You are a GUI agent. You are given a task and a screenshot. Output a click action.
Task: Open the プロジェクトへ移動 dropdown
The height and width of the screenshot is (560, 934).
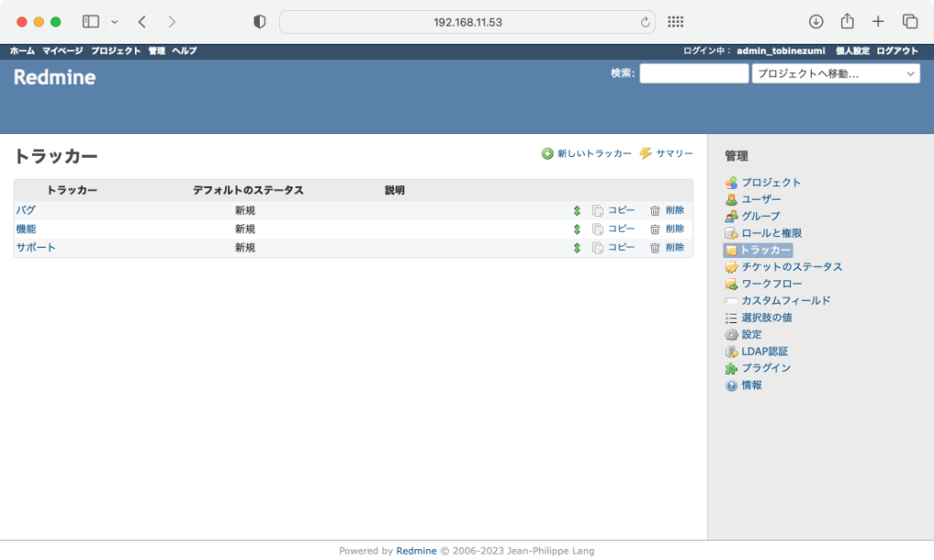click(835, 74)
